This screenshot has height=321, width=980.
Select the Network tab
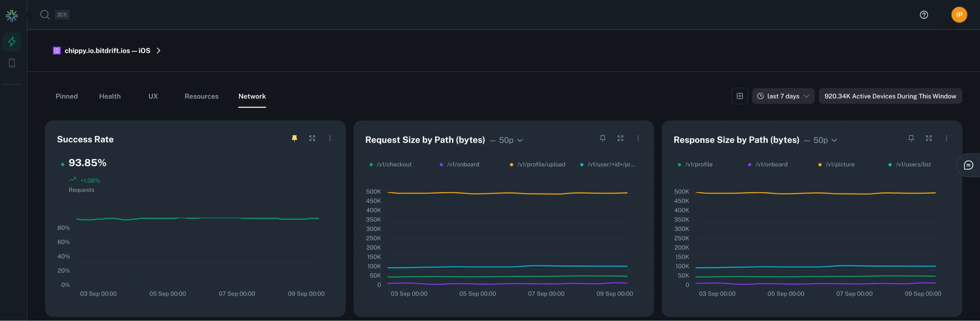(x=252, y=96)
